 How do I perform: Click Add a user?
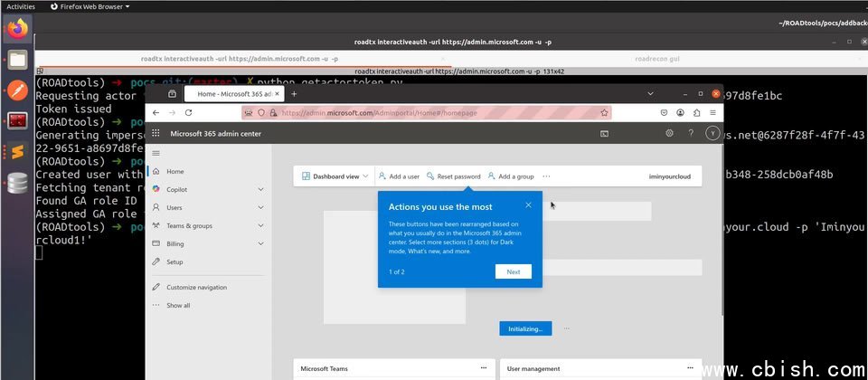tap(399, 176)
